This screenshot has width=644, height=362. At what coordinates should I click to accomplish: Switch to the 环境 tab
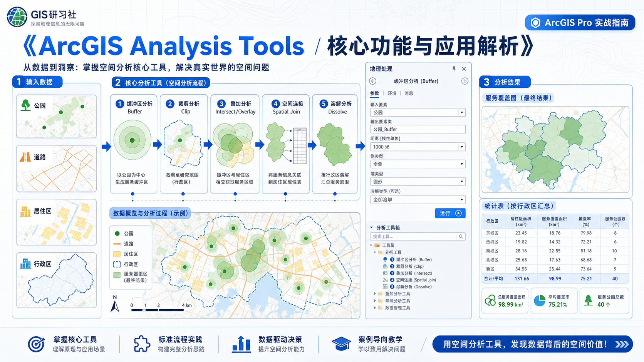point(392,93)
